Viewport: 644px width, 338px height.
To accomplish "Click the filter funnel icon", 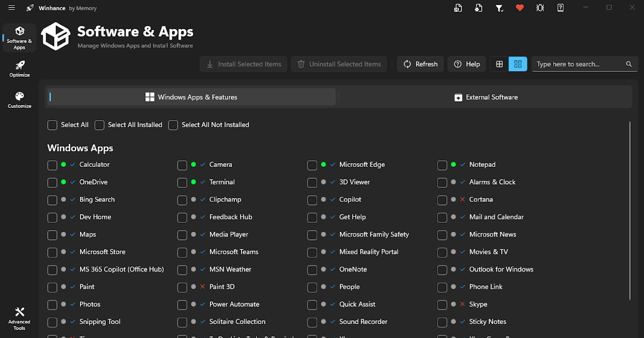I will (499, 8).
